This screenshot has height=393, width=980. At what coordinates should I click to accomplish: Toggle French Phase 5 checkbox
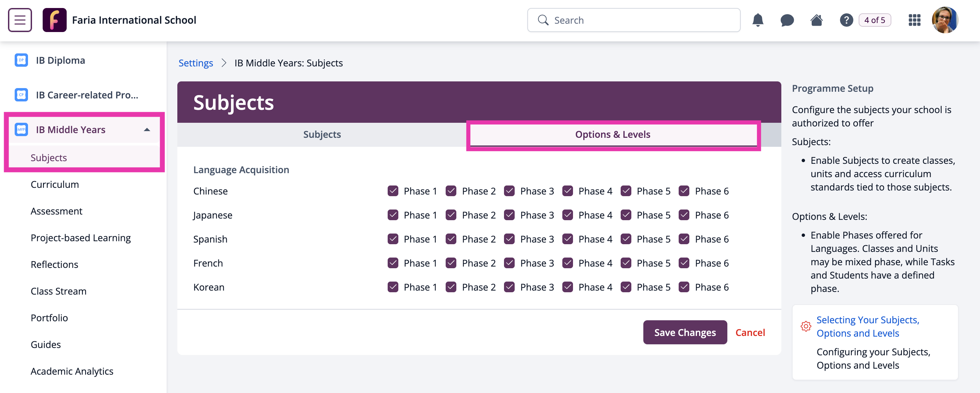tap(625, 263)
